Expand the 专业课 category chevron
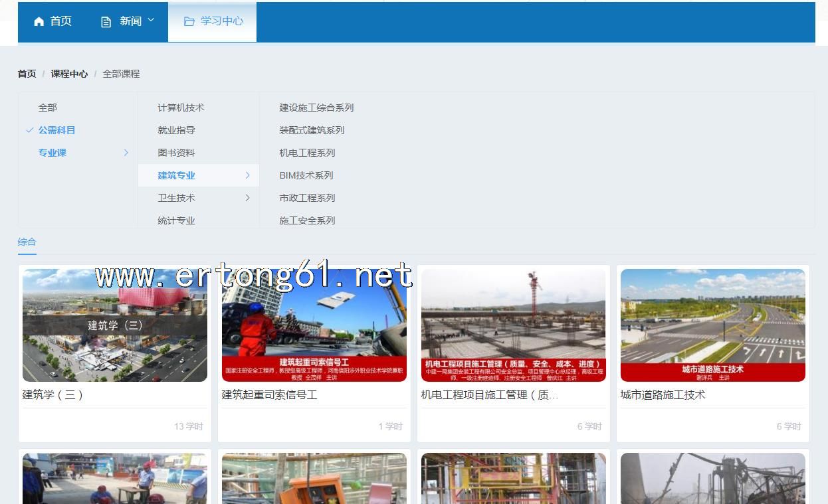 126,153
